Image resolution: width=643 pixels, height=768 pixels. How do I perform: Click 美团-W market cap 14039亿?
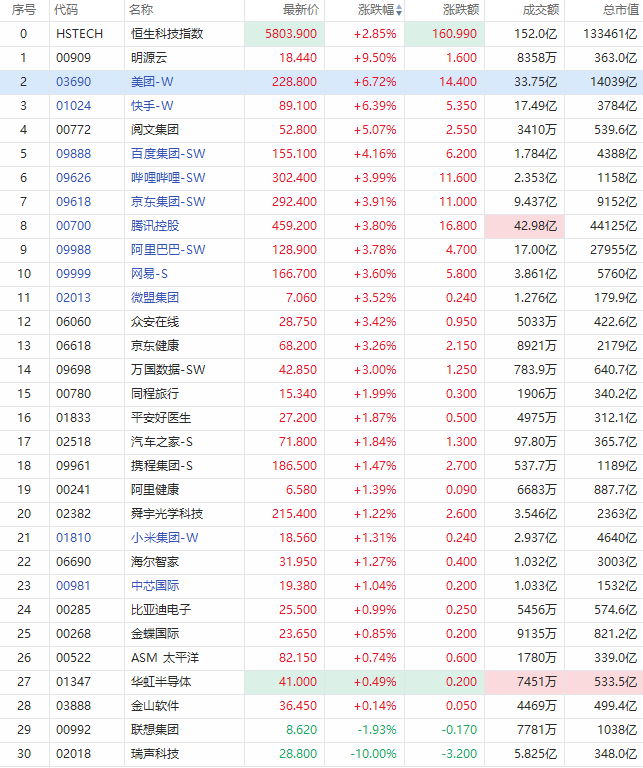(x=614, y=82)
